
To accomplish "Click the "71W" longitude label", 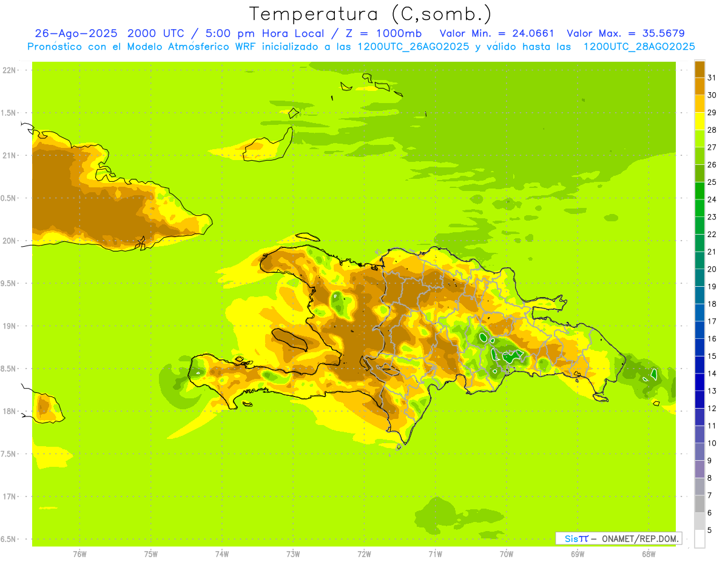I will tap(435, 554).
